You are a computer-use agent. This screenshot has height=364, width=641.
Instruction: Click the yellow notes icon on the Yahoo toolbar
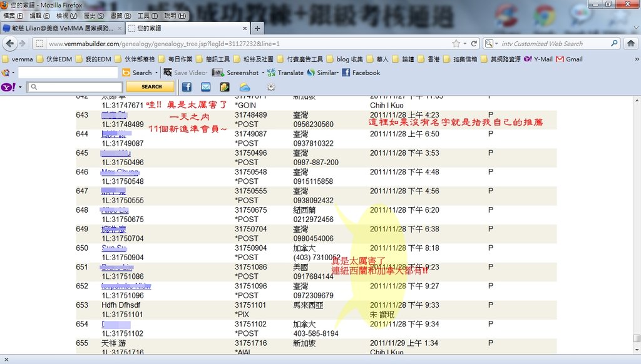coord(225,87)
